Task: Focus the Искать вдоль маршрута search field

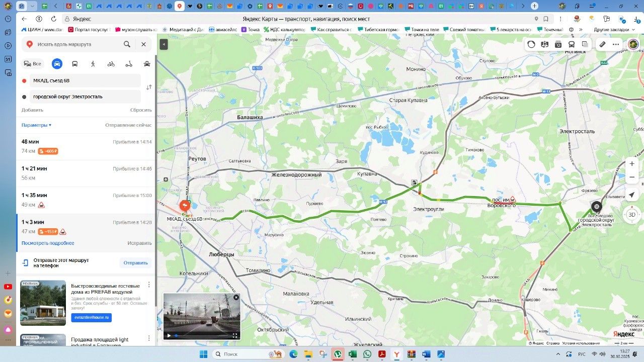Action: pyautogui.click(x=75, y=44)
